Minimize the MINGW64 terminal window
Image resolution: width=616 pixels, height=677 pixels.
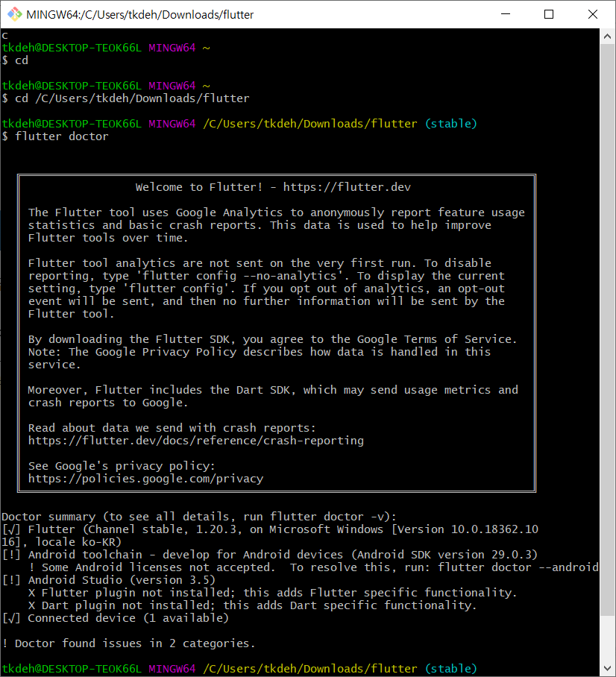tap(506, 14)
